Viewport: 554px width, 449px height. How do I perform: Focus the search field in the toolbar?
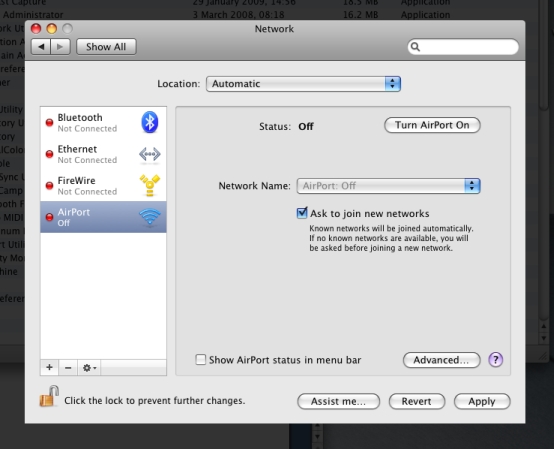pyautogui.click(x=463, y=47)
